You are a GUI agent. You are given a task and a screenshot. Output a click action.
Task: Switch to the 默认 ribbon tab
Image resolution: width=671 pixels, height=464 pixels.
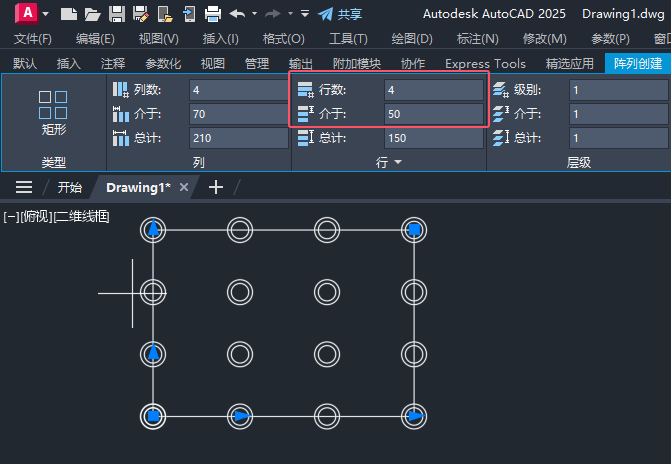(25, 64)
